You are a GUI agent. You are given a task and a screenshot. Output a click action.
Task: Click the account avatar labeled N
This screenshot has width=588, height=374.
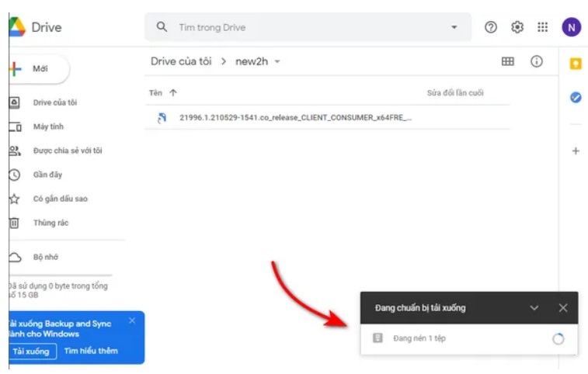[x=571, y=27]
